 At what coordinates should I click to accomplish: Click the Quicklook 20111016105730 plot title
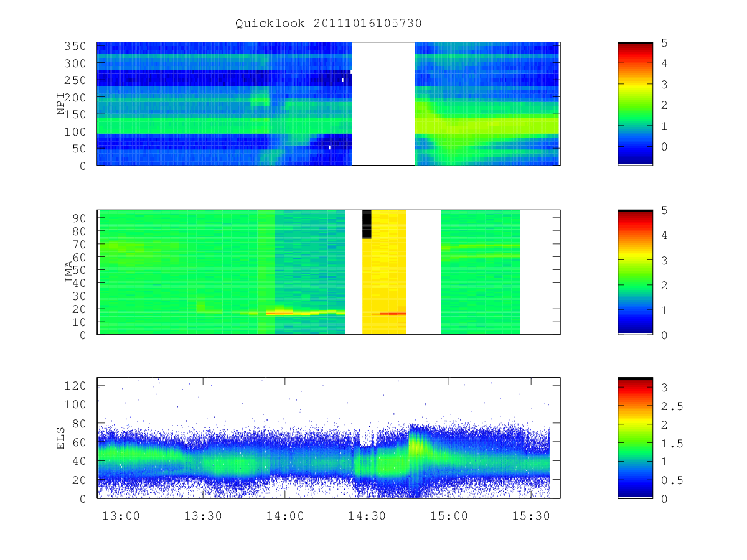pyautogui.click(x=329, y=24)
